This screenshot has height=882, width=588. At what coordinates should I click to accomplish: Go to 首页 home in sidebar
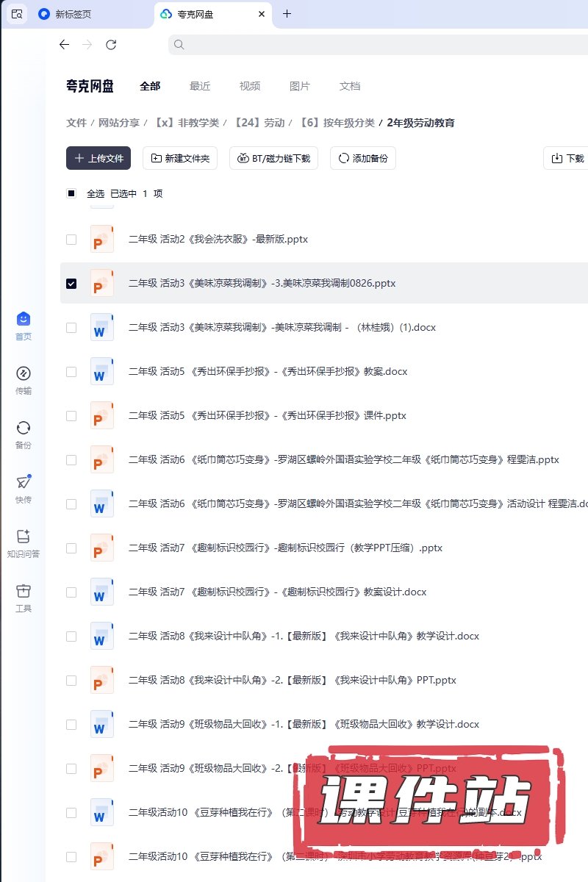point(24,319)
